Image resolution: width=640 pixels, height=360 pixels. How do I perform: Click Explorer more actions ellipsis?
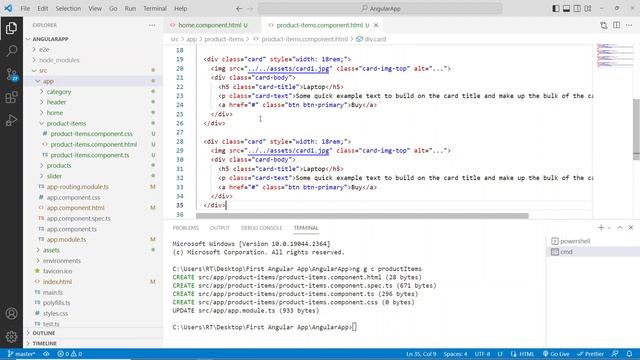[x=152, y=25]
